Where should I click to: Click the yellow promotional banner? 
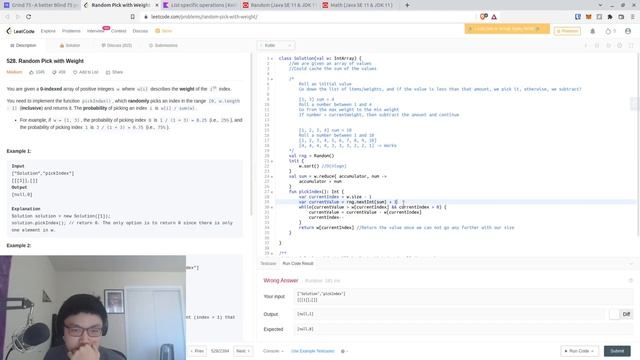507,29
